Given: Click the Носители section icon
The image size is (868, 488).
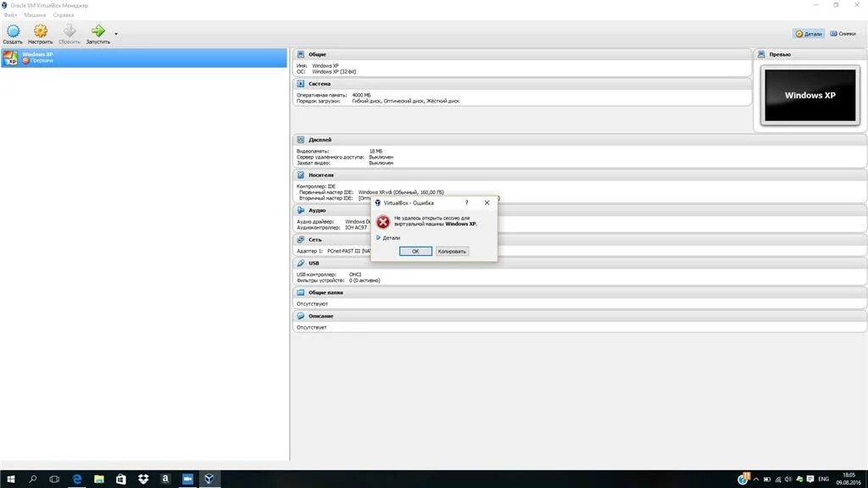Looking at the screenshot, I should (x=301, y=175).
